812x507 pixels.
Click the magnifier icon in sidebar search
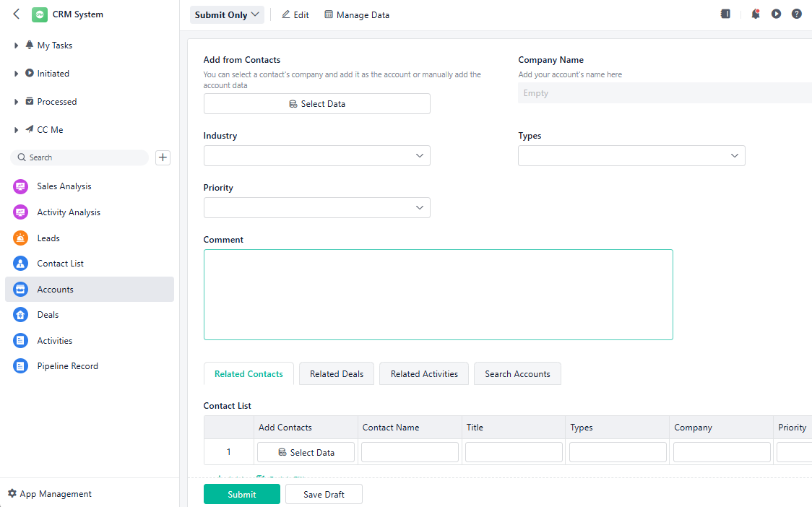point(22,157)
